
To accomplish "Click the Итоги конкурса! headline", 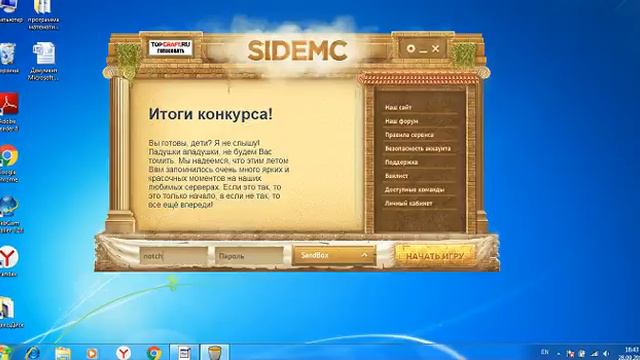I will pyautogui.click(x=211, y=114).
